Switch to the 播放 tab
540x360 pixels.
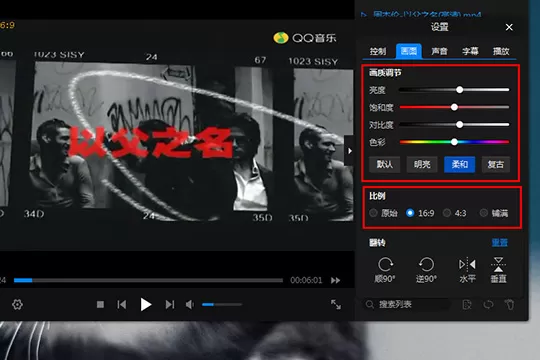pos(501,51)
